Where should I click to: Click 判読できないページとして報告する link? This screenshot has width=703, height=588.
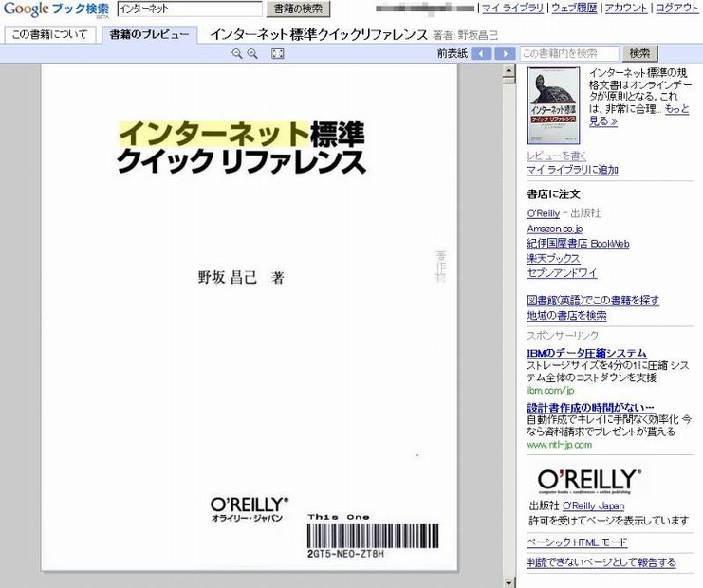(601, 562)
